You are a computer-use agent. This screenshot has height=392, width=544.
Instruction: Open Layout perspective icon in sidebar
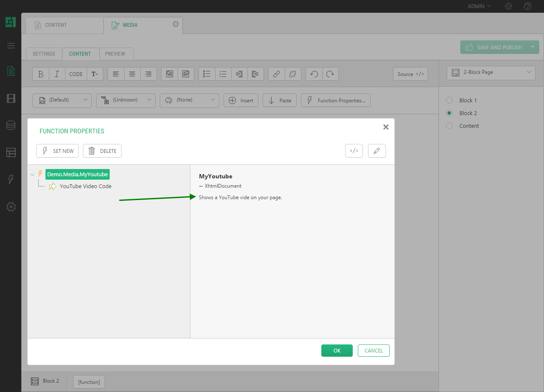coord(11,152)
